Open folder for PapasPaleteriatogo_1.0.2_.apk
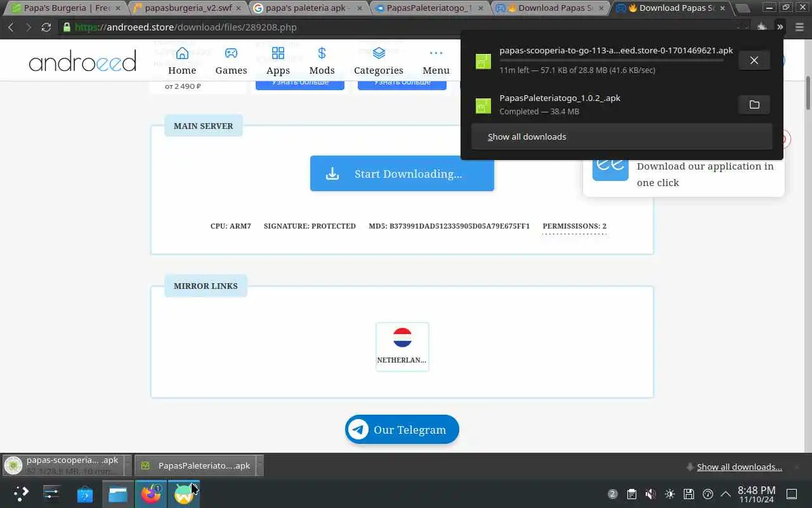Screen dimensions: 812x508 tap(754, 105)
